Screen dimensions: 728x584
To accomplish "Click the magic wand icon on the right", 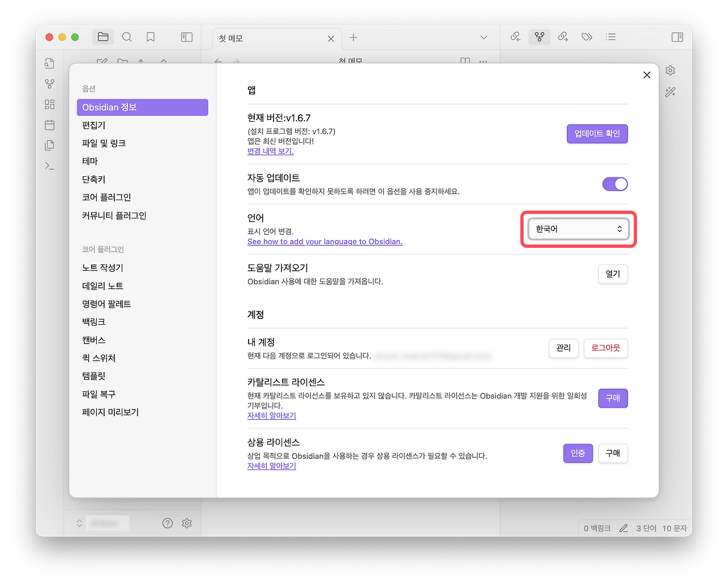I will tap(671, 92).
